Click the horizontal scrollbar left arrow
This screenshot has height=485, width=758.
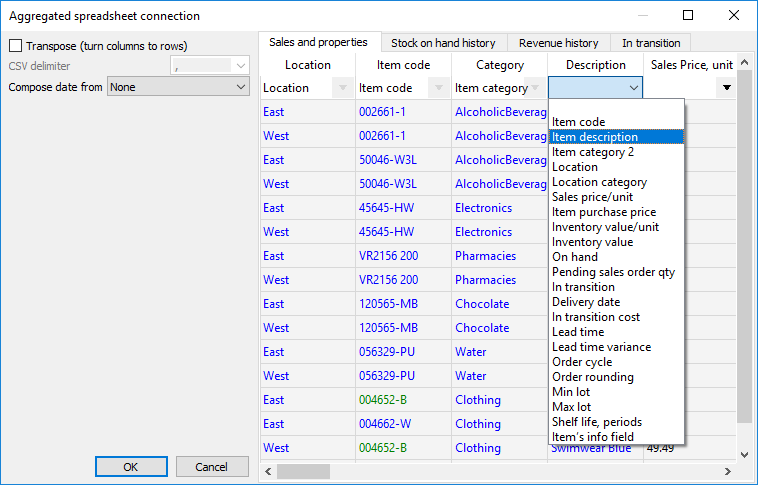(x=267, y=471)
